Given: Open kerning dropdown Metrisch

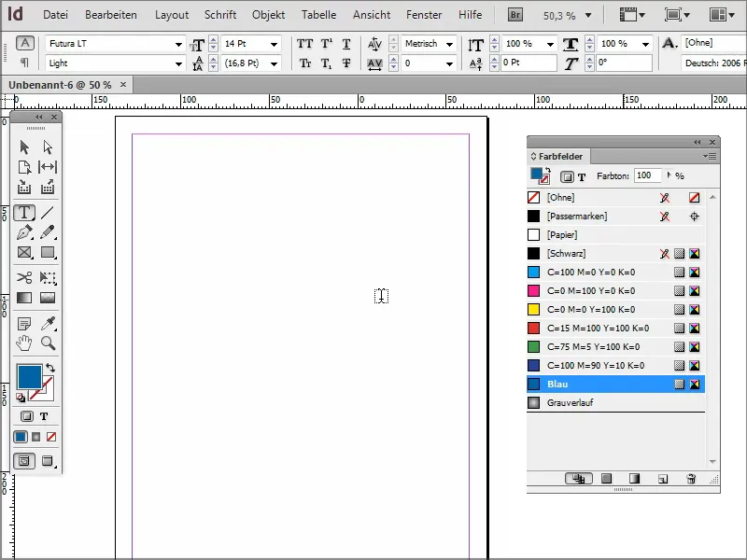Looking at the screenshot, I should pos(449,44).
